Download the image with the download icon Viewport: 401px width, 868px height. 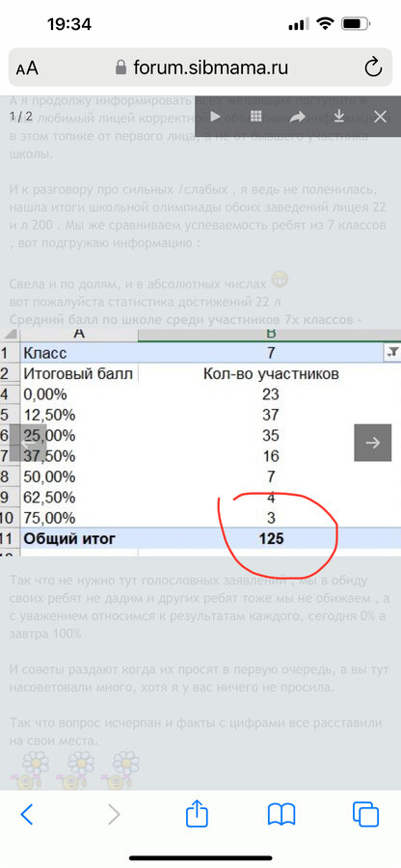(x=339, y=117)
